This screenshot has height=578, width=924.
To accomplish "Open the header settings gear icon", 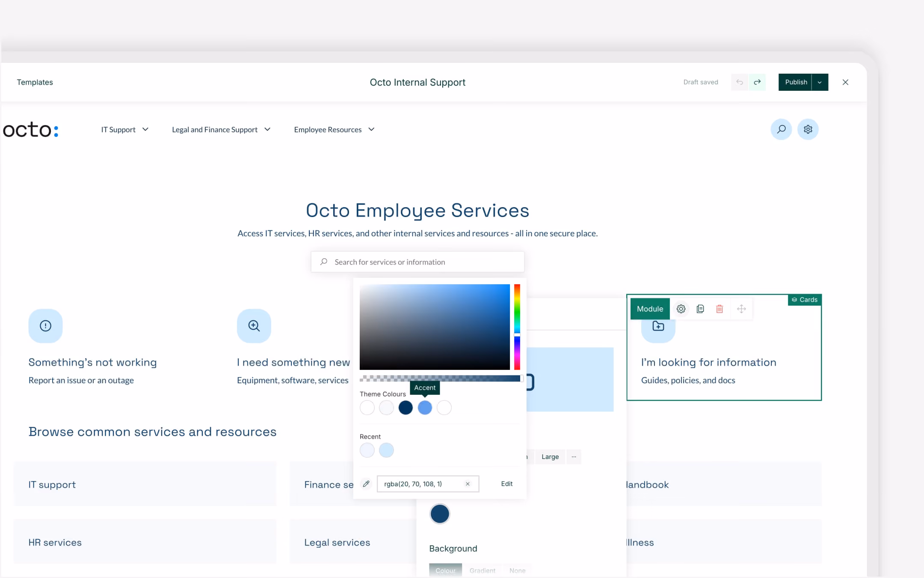I will 808,129.
